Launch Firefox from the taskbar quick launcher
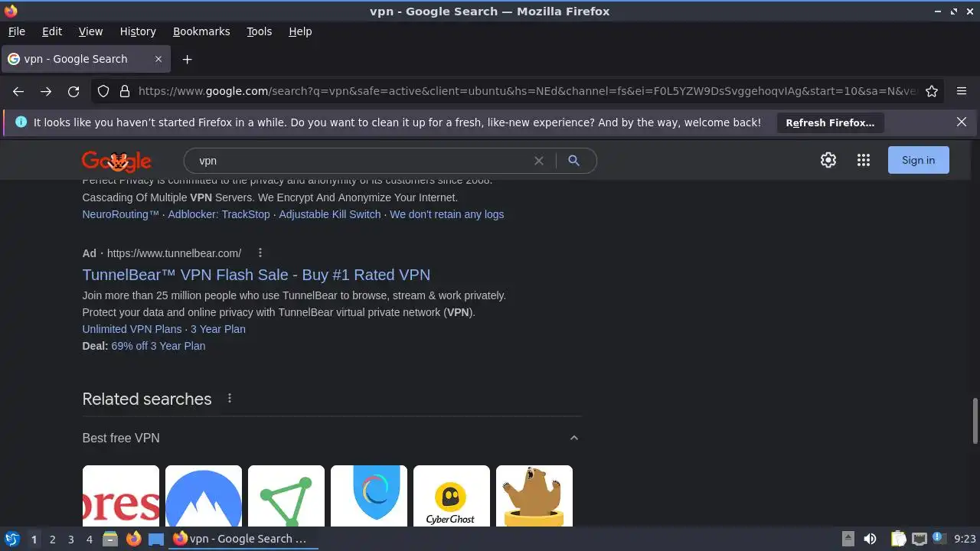The image size is (980, 551). click(x=133, y=539)
